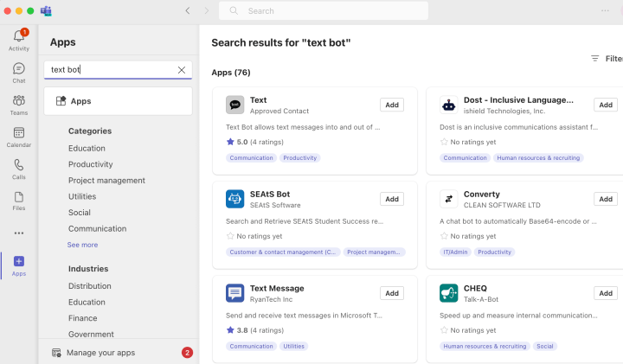Viewport: 623px width, 364px height.
Task: Click the Microsoft Teams logo in title bar
Action: point(46,10)
